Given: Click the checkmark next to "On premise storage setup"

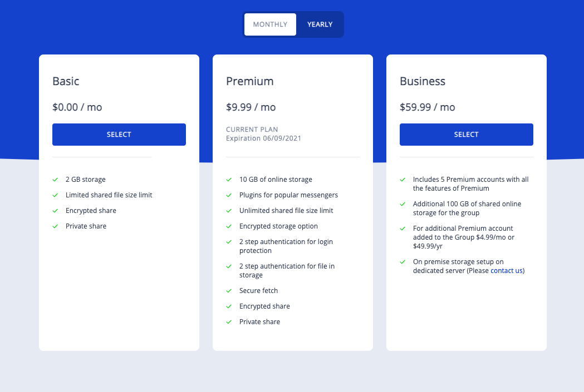Looking at the screenshot, I should tap(403, 261).
